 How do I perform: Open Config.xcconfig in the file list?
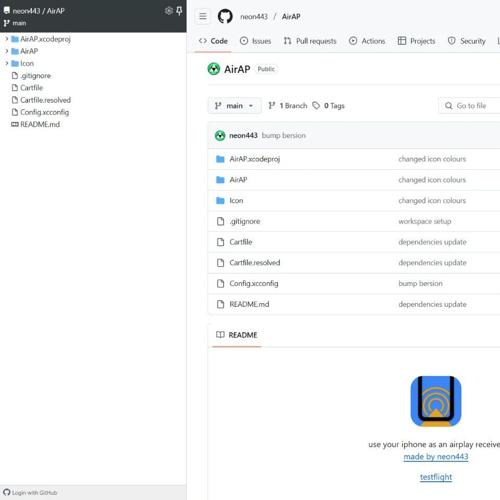coord(254,283)
